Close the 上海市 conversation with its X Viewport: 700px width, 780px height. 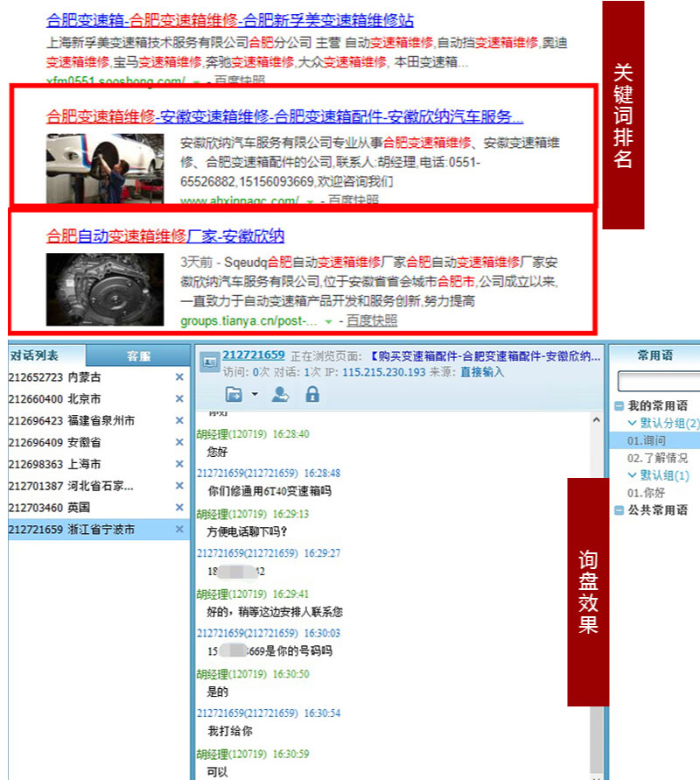click(179, 464)
